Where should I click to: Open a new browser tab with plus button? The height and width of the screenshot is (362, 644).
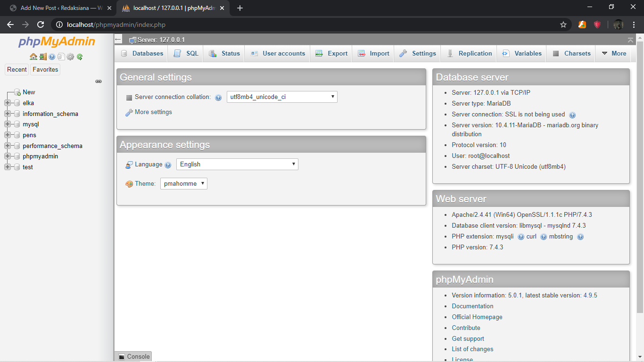point(239,8)
